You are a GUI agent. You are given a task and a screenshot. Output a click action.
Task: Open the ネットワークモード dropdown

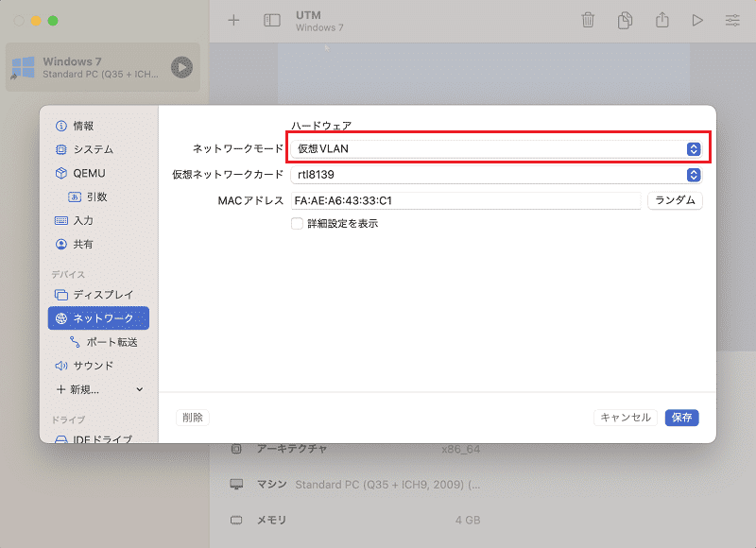496,149
